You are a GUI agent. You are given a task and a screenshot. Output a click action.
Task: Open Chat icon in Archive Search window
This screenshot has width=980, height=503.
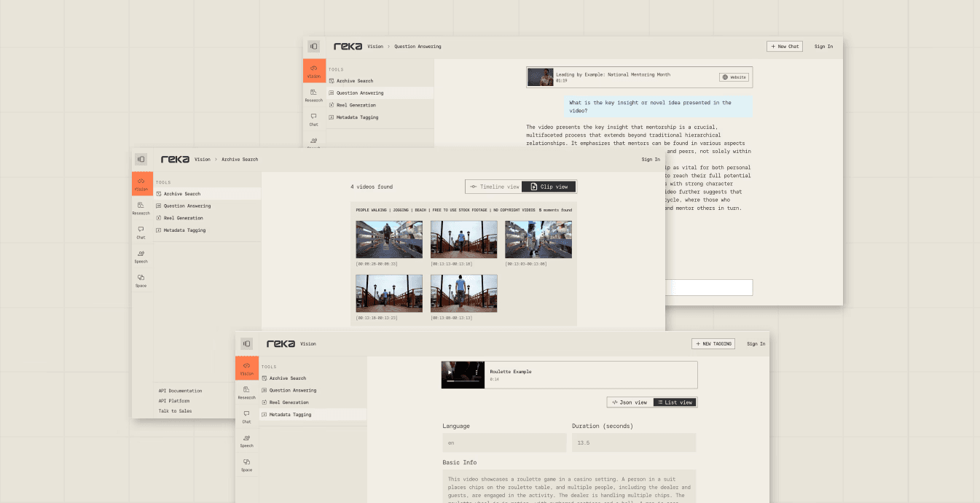(141, 233)
